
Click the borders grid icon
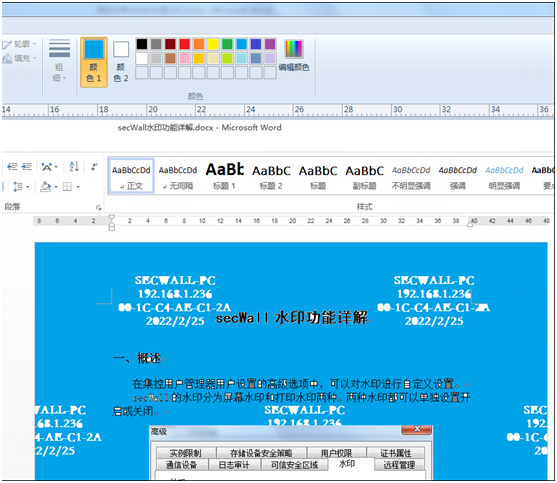[67, 186]
